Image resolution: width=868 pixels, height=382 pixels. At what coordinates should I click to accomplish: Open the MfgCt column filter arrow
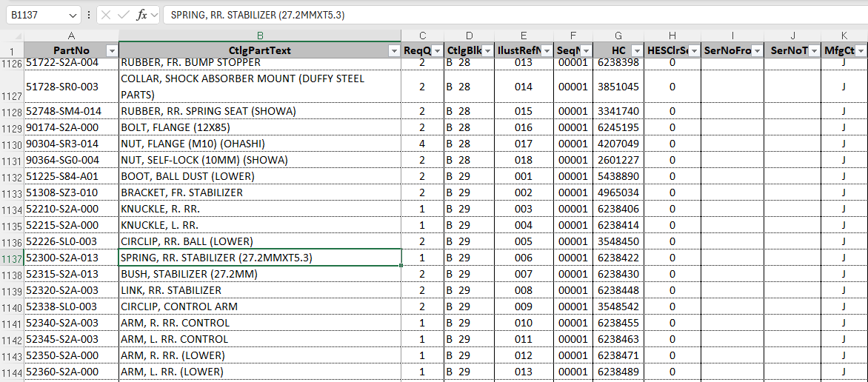click(x=861, y=50)
